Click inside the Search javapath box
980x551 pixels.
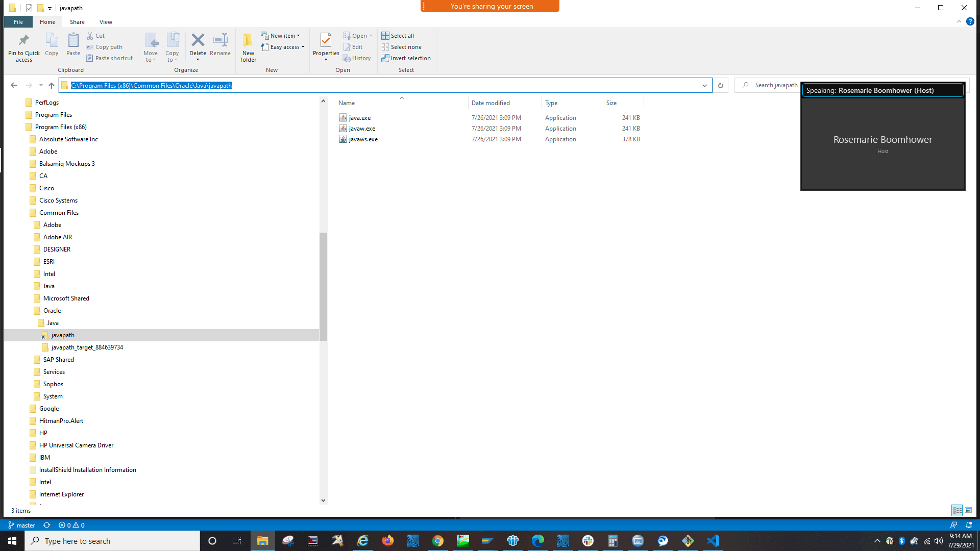click(776, 85)
